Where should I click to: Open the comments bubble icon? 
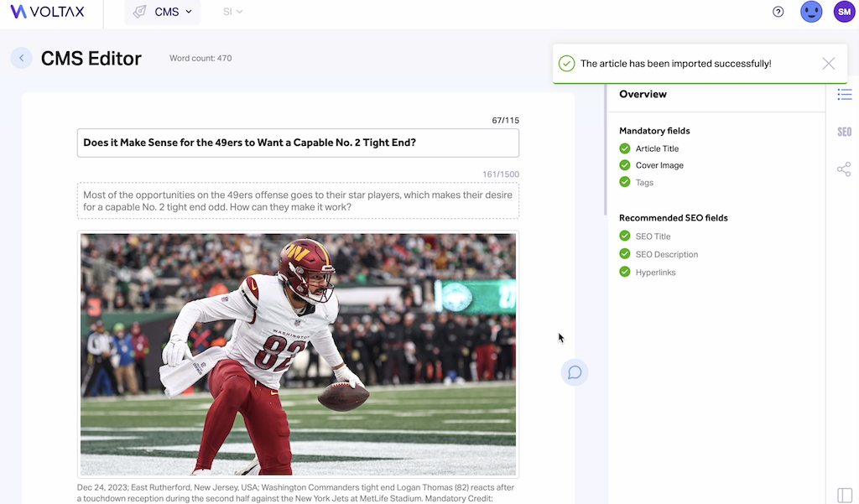pyautogui.click(x=575, y=372)
